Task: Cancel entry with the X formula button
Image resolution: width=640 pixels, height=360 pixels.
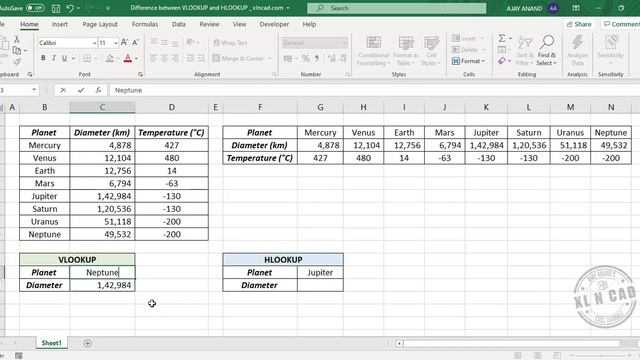Action: (63, 90)
